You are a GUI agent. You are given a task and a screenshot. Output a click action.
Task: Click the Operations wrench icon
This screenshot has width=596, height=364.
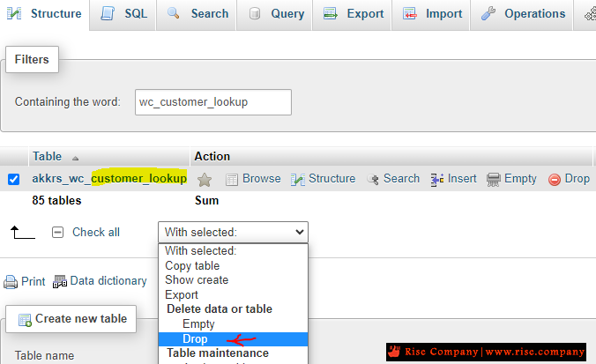(x=488, y=13)
